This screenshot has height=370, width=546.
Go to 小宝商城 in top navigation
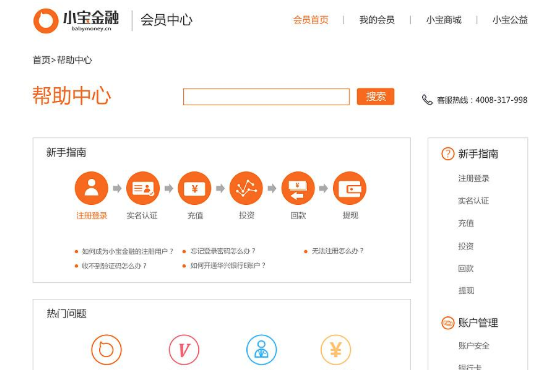point(444,20)
